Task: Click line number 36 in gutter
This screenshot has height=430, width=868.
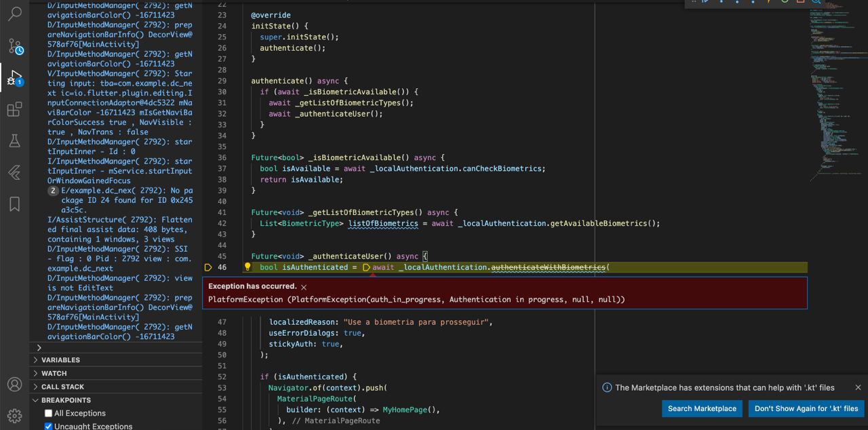Action: coord(222,157)
